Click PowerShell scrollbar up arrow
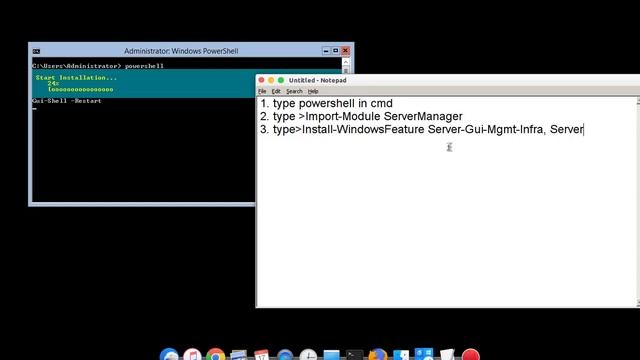This screenshot has height=360, width=640. pos(346,62)
